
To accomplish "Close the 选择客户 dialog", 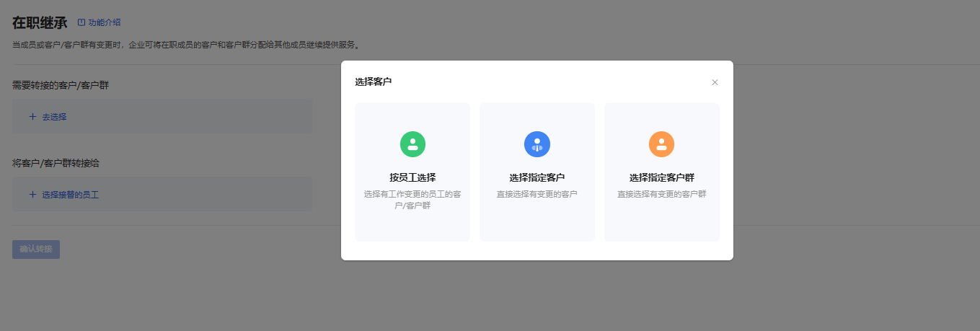I will (x=715, y=82).
